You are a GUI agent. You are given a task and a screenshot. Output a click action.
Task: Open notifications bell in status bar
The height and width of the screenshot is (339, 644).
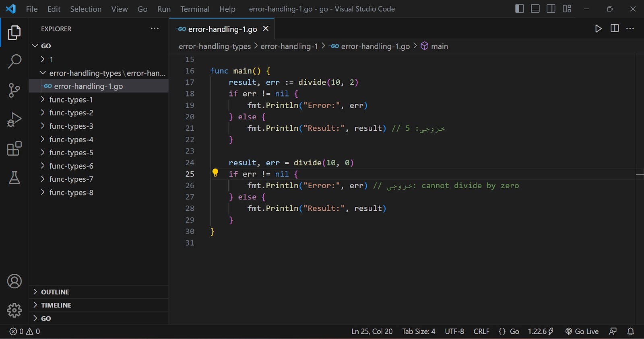[x=631, y=331]
